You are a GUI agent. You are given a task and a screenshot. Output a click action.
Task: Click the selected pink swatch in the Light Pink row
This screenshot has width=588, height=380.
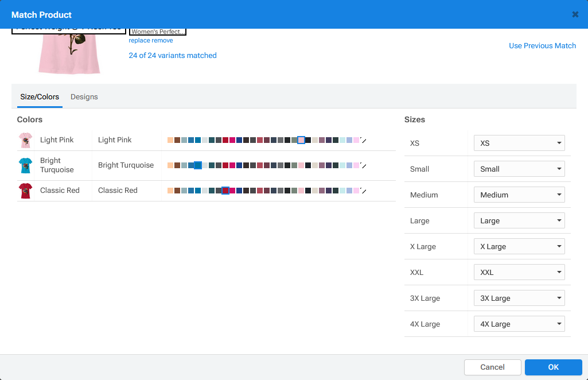coord(301,139)
